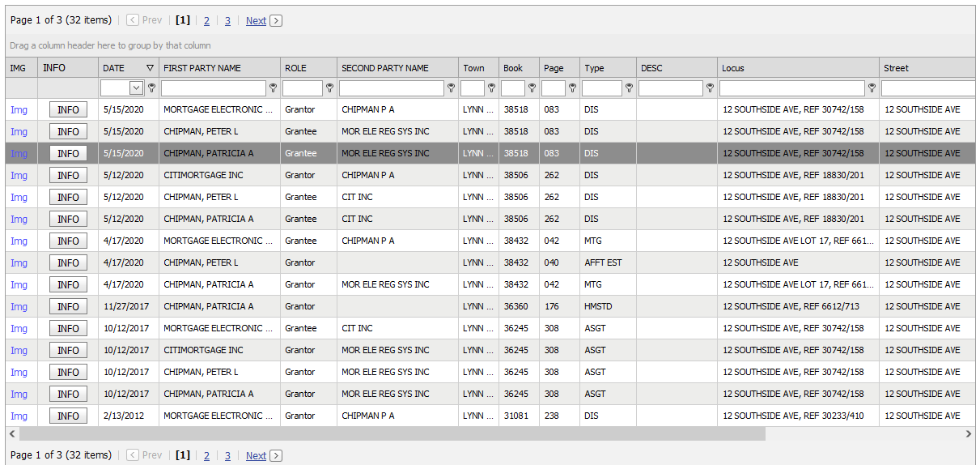
Task: Click INFO button for 5/12/2020 Citimortgage Inc row
Action: point(68,175)
